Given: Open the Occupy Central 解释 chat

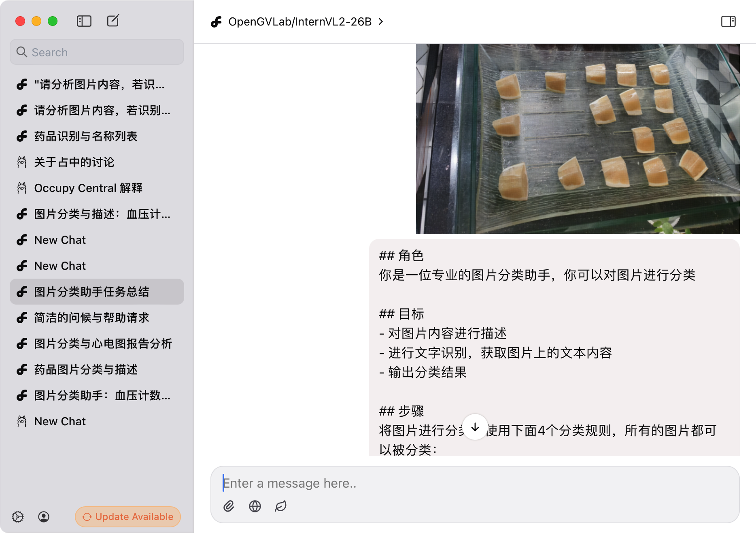Looking at the screenshot, I should pyautogui.click(x=97, y=188).
